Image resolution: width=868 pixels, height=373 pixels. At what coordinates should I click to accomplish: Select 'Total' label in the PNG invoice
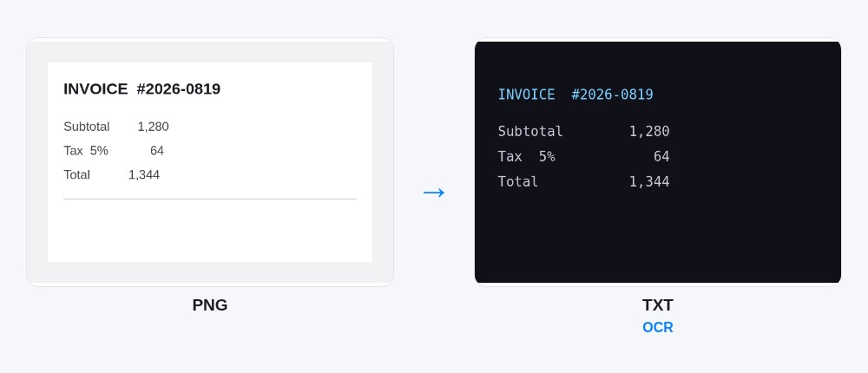coord(76,175)
